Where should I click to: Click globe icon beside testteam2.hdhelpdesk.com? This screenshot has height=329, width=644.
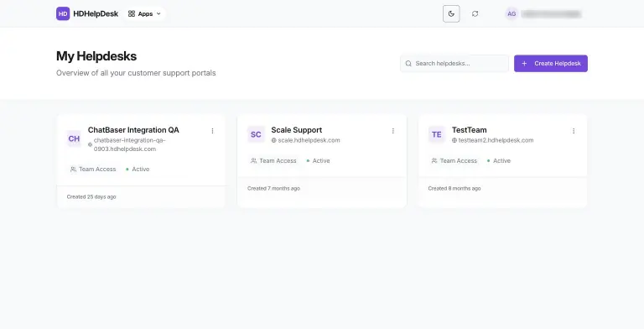click(x=454, y=140)
